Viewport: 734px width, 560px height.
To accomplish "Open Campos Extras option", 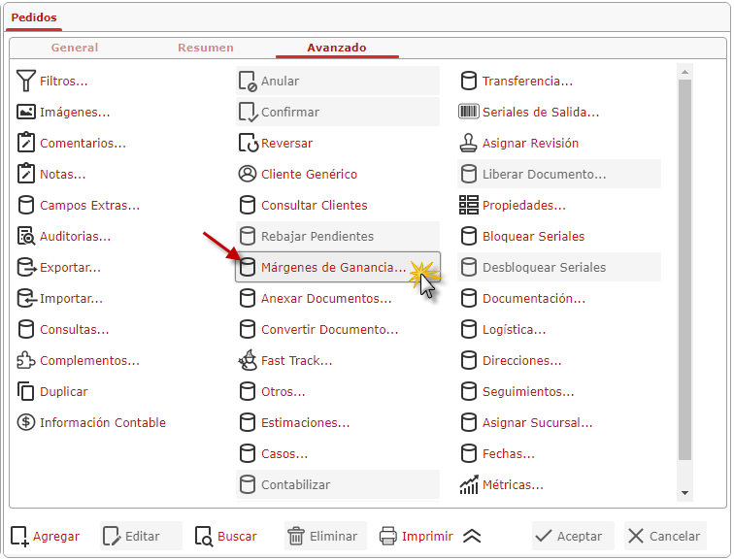I will click(x=117, y=205).
